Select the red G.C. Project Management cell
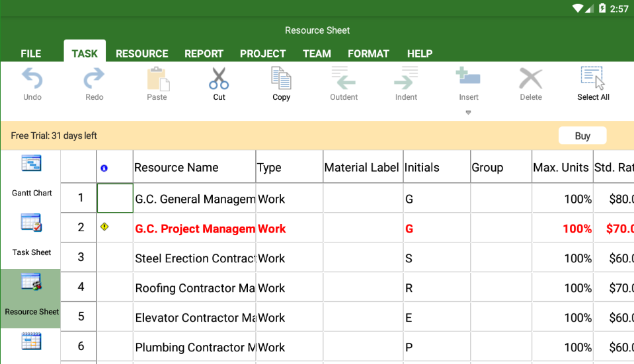The height and width of the screenshot is (364, 634). click(194, 227)
